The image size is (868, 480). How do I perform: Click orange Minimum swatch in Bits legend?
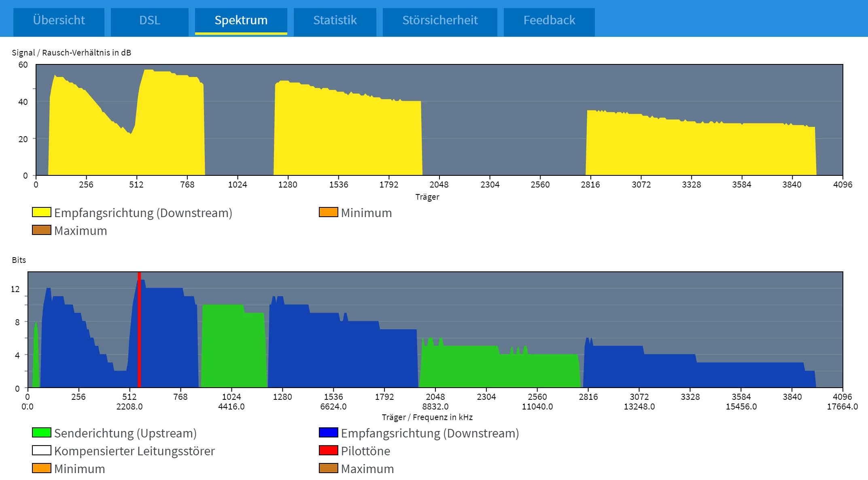tap(41, 468)
